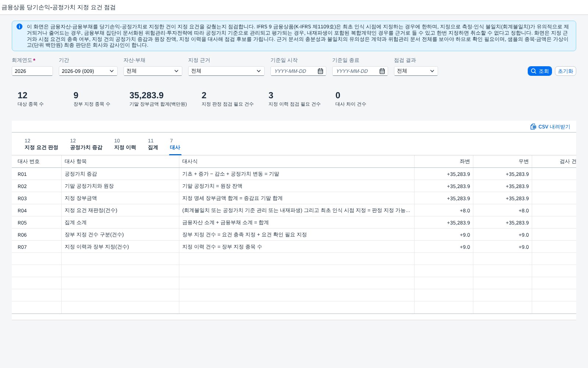Click the 지정 요건 재판정(건수) cell

click(x=121, y=210)
